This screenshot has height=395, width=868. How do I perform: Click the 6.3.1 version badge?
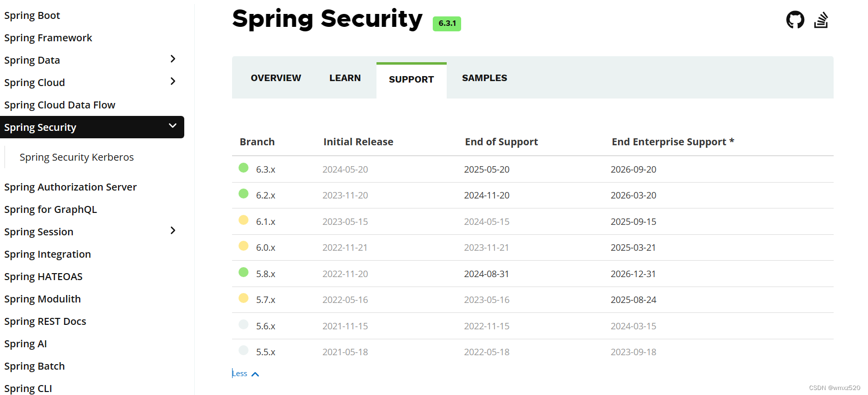[447, 23]
